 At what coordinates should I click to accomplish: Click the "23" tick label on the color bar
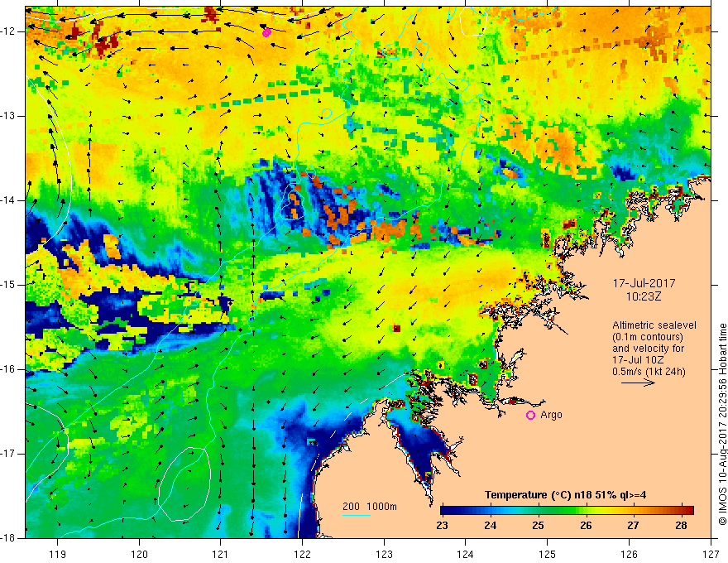click(442, 526)
